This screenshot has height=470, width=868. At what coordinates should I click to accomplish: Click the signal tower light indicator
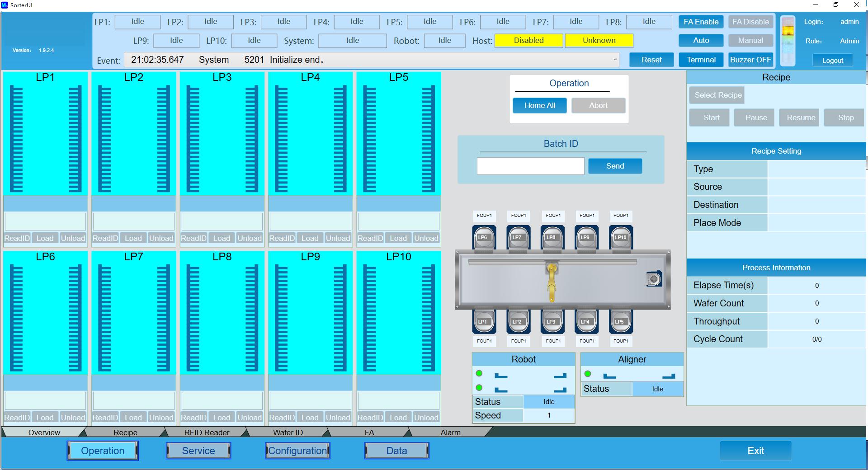[x=788, y=40]
